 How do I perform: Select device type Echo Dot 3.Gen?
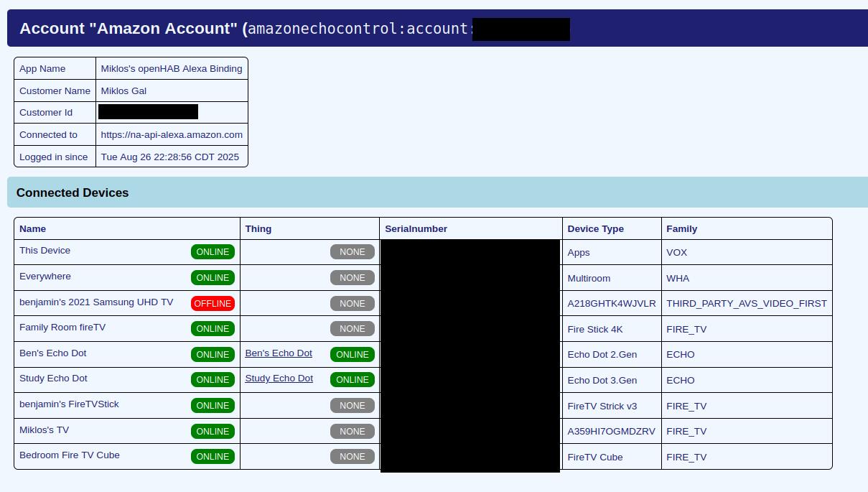602,380
